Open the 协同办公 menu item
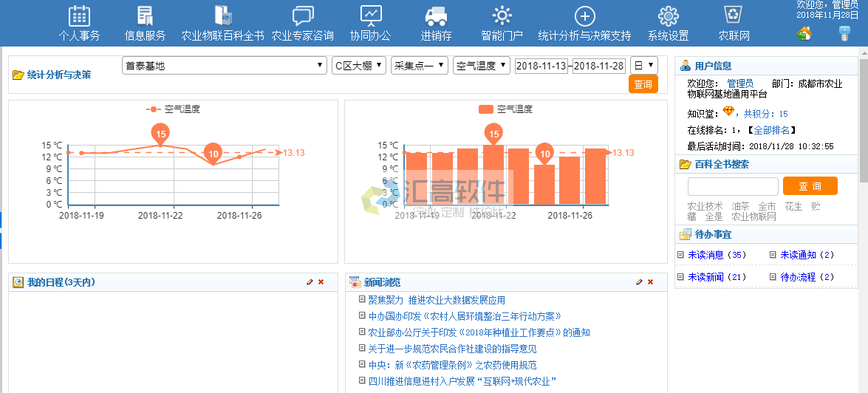This screenshot has width=868, height=393. [370, 35]
